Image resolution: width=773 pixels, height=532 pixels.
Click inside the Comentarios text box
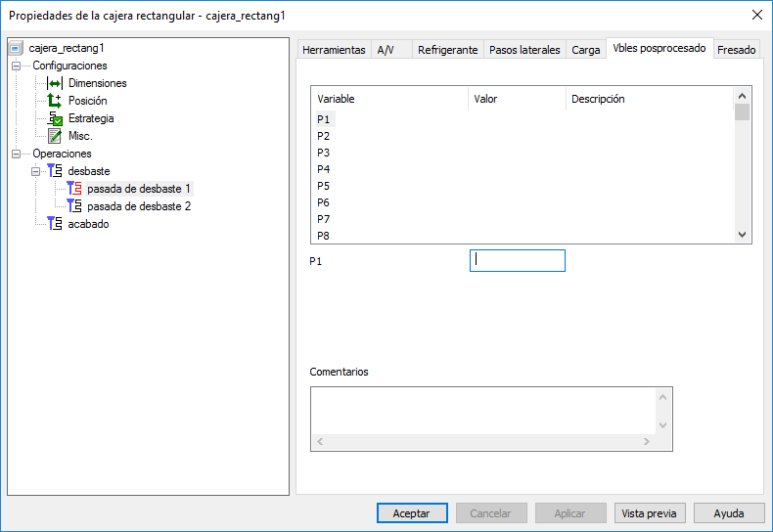coord(483,411)
